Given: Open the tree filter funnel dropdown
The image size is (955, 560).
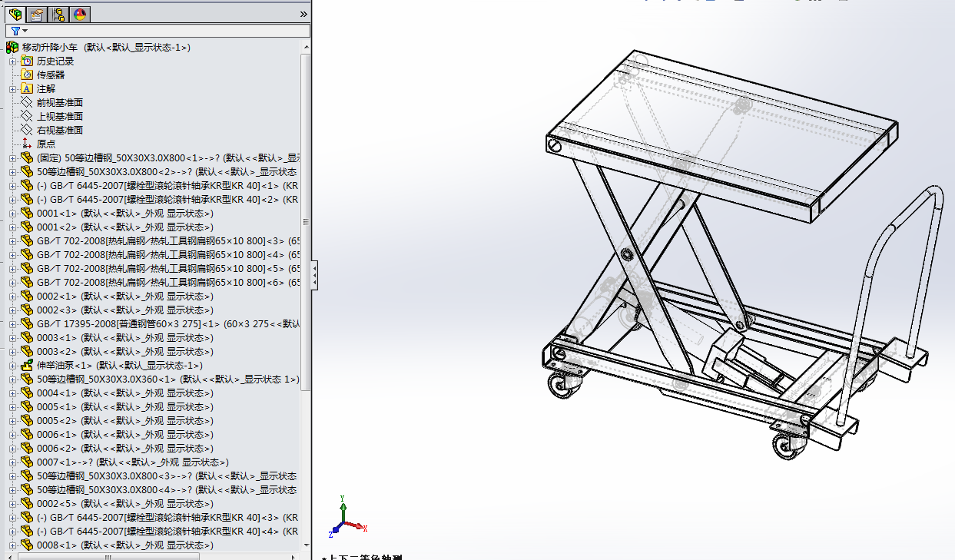Looking at the screenshot, I should pos(18,31).
